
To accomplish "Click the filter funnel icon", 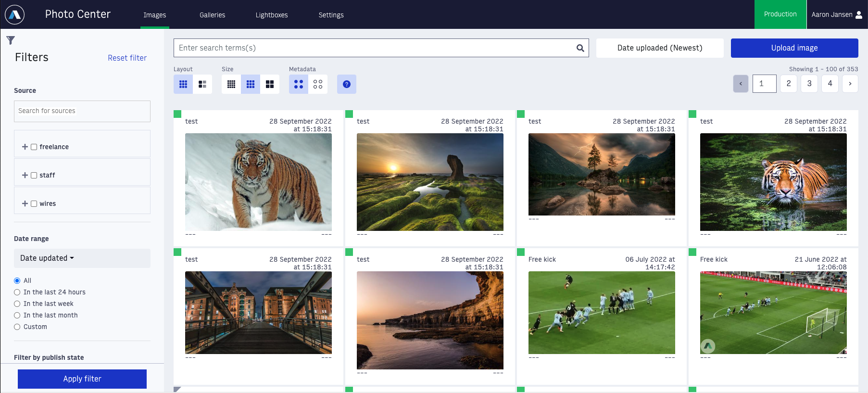I will coord(11,40).
